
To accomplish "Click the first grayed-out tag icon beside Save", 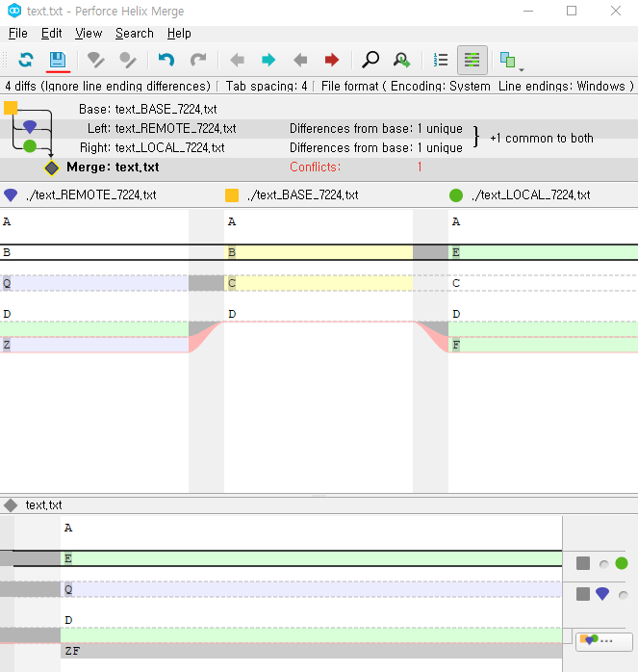I will pos(96,60).
